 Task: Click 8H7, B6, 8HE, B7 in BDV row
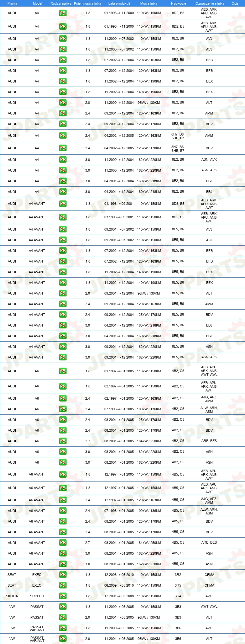coord(178,149)
